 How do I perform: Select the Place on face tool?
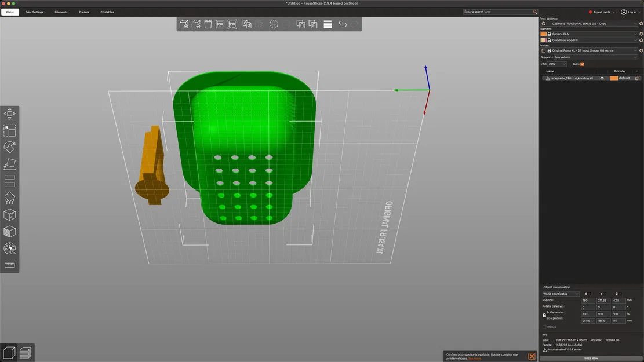[9, 164]
